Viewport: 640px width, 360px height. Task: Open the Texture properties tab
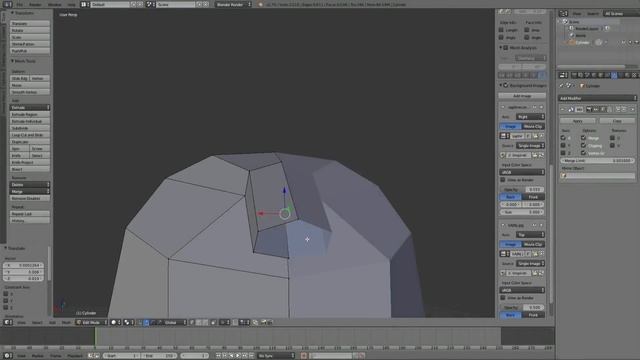coord(634,75)
